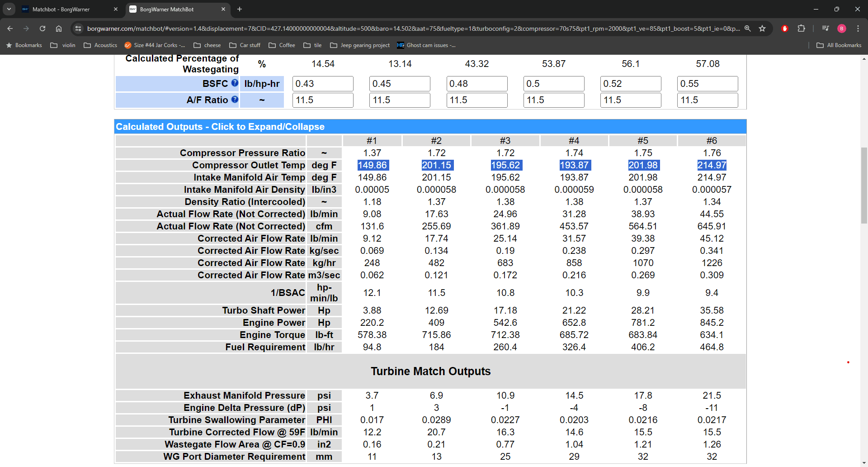Click WG Port Diameter Requirement value 29
This screenshot has width=868, height=467.
(574, 457)
